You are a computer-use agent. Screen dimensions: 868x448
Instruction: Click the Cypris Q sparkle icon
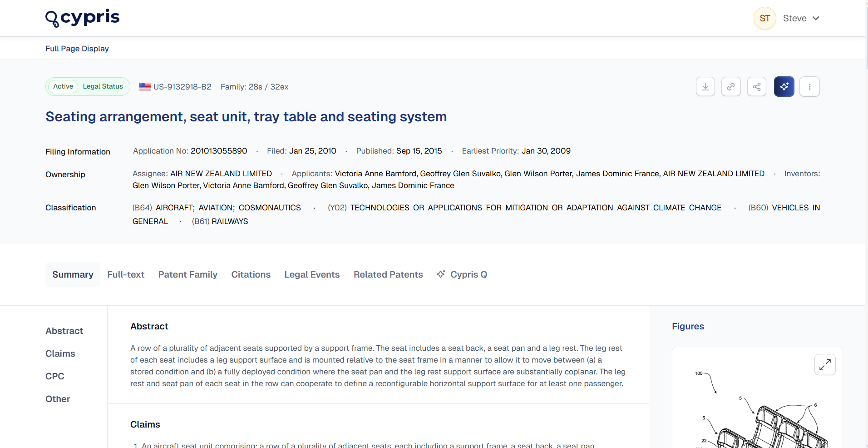pos(441,274)
